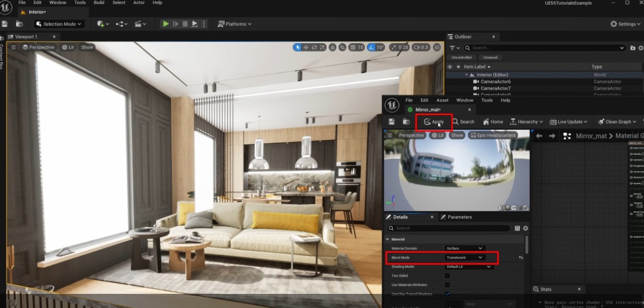Click the camera speed value 0.3 control
Image resolution: width=644 pixels, height=308 pixels.
pos(420,47)
